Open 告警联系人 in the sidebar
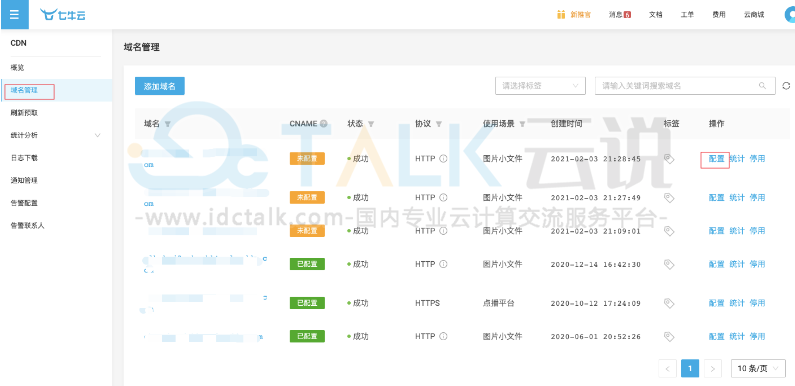 point(27,225)
